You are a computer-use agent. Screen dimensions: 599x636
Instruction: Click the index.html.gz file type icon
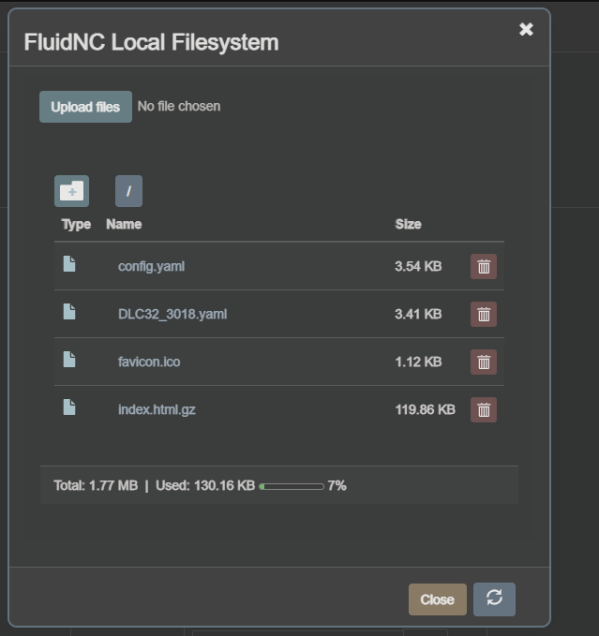[x=69, y=407]
